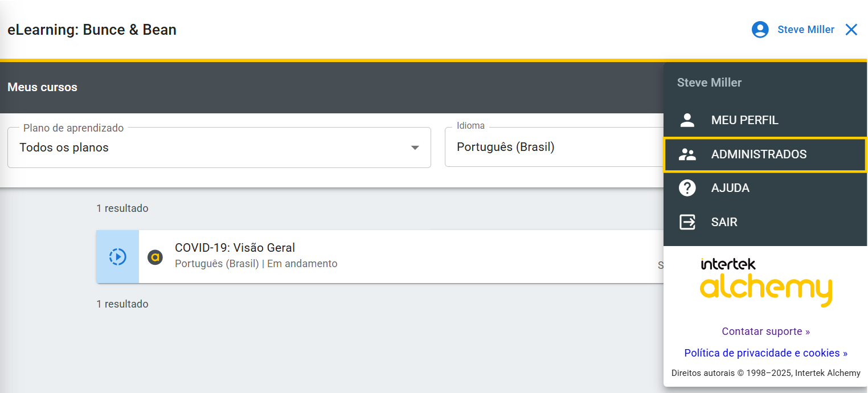
Task: Click the Steve Miller name in the header
Action: coord(805,30)
